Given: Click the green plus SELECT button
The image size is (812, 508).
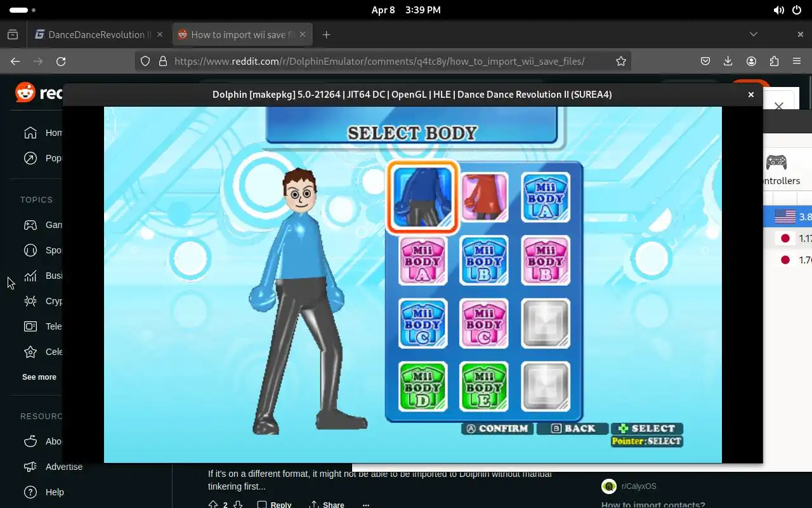Looking at the screenshot, I should [647, 429].
